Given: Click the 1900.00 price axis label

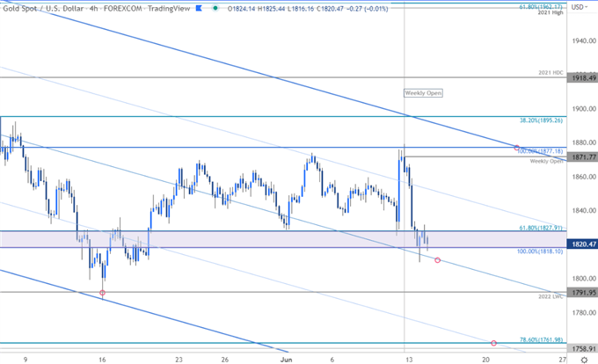Looking at the screenshot, I should 584,109.
